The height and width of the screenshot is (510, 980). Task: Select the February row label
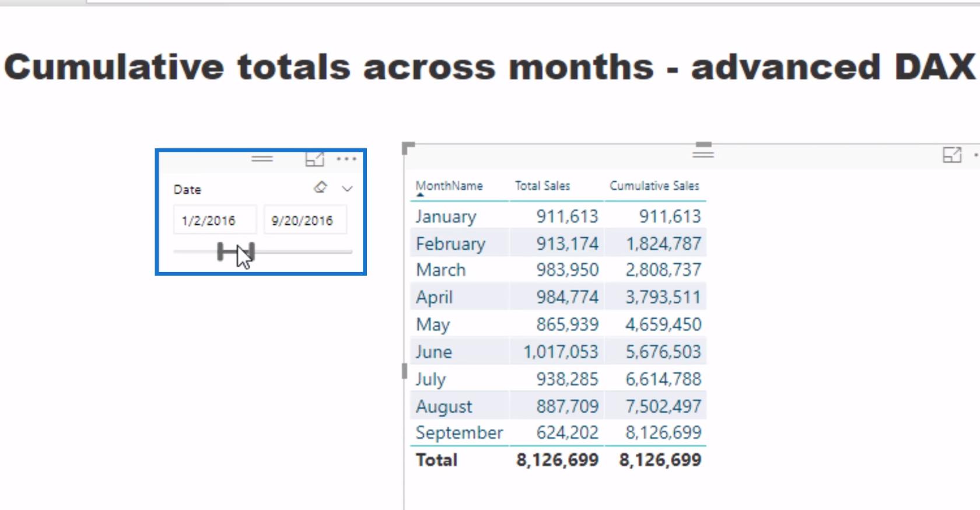click(450, 243)
